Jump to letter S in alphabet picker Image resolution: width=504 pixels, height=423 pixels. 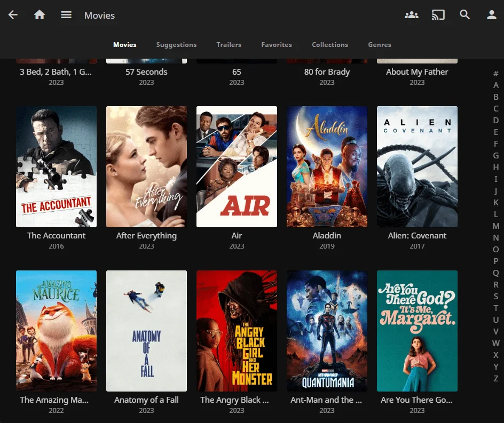(496, 297)
